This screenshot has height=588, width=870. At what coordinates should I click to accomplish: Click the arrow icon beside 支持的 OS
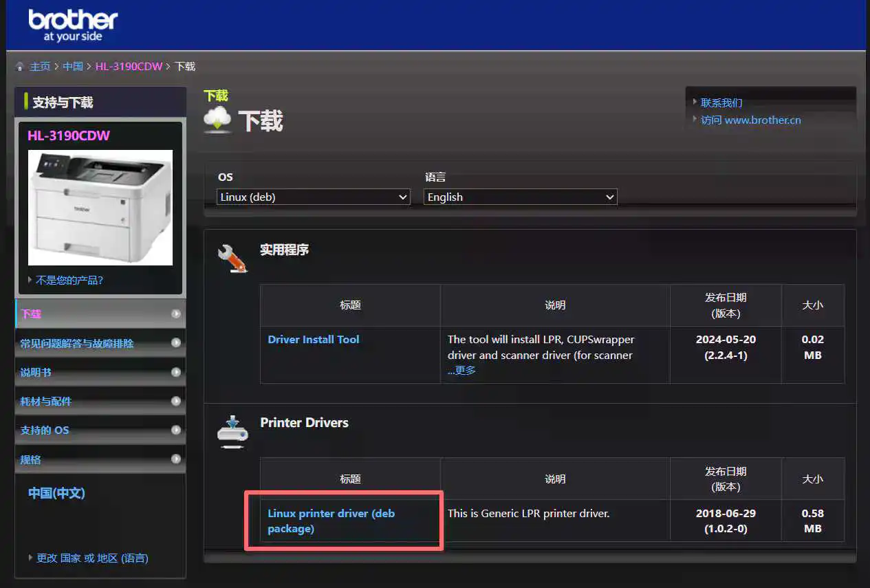(176, 430)
